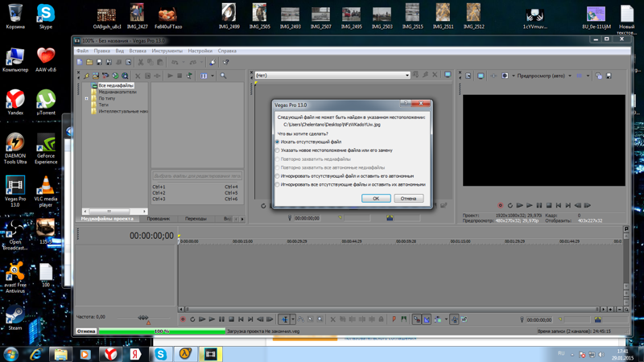Click the Import Media icon in media panel
This screenshot has height=362, width=644.
pos(96,76)
